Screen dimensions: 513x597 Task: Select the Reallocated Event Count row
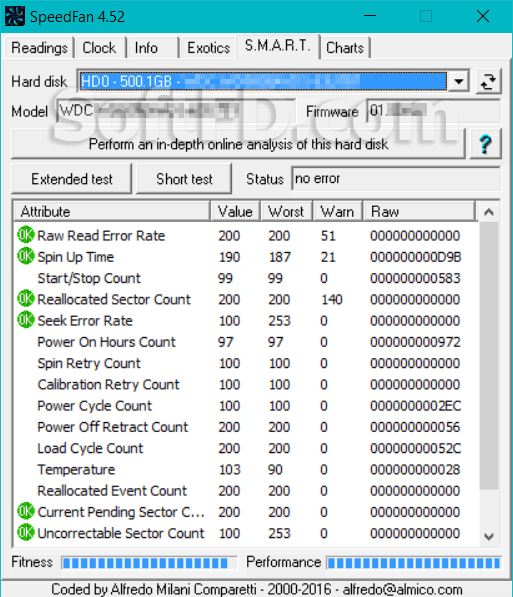(x=246, y=491)
